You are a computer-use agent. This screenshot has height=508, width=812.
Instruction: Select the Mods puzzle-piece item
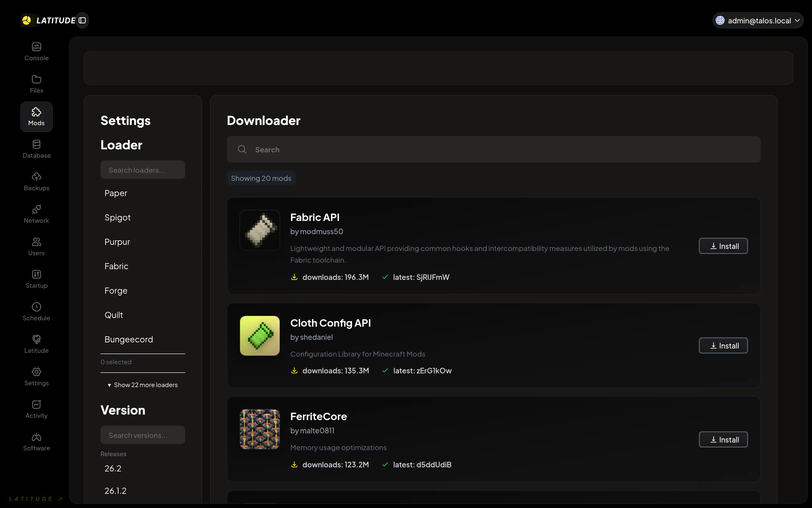click(x=36, y=117)
